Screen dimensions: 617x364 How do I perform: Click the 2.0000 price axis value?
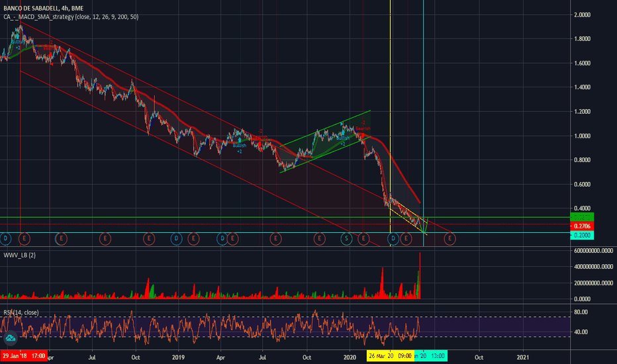pyautogui.click(x=583, y=15)
